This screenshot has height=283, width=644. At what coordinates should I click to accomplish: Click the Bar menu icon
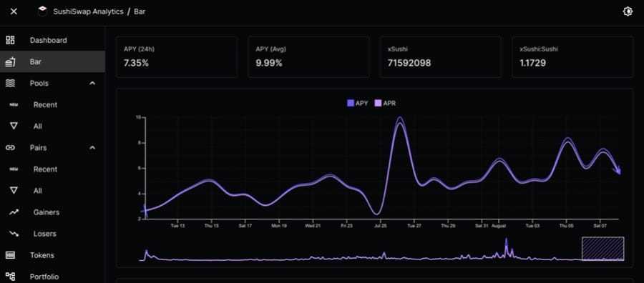[x=10, y=62]
